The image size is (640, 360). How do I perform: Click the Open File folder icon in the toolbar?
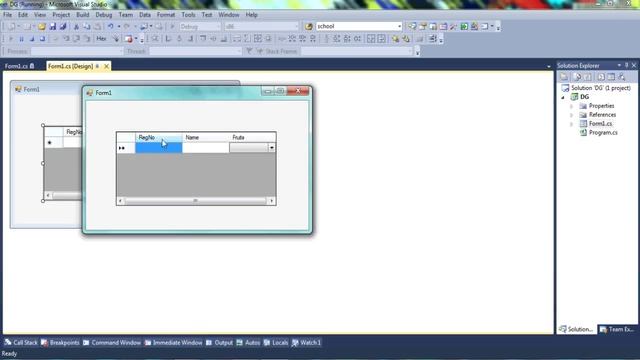[42, 27]
